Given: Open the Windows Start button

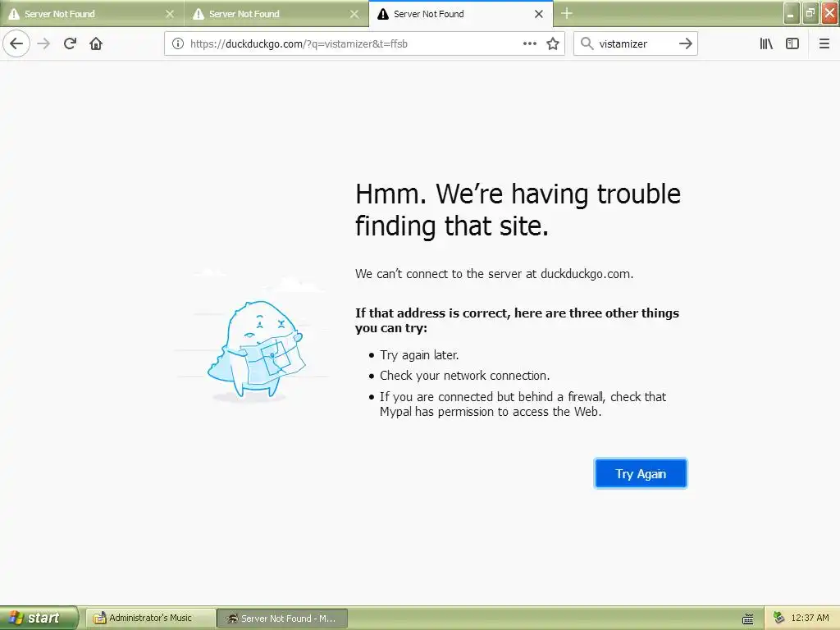Looking at the screenshot, I should 39,618.
